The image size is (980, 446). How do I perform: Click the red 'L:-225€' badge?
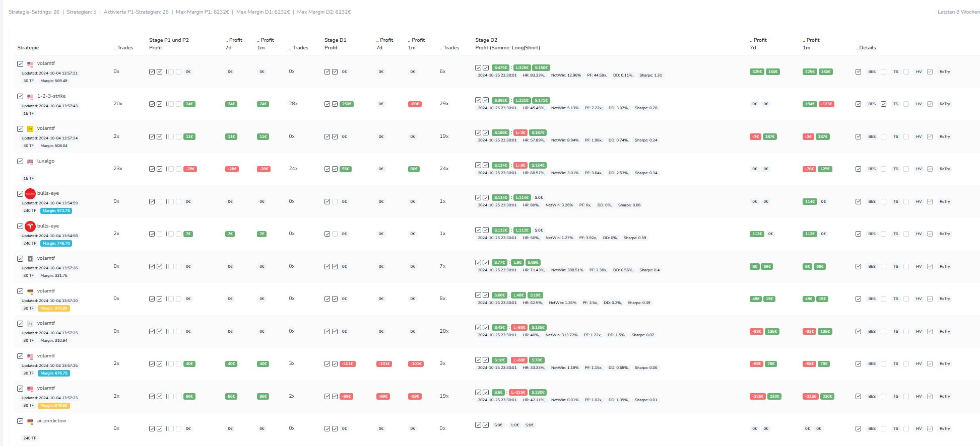[518, 393]
